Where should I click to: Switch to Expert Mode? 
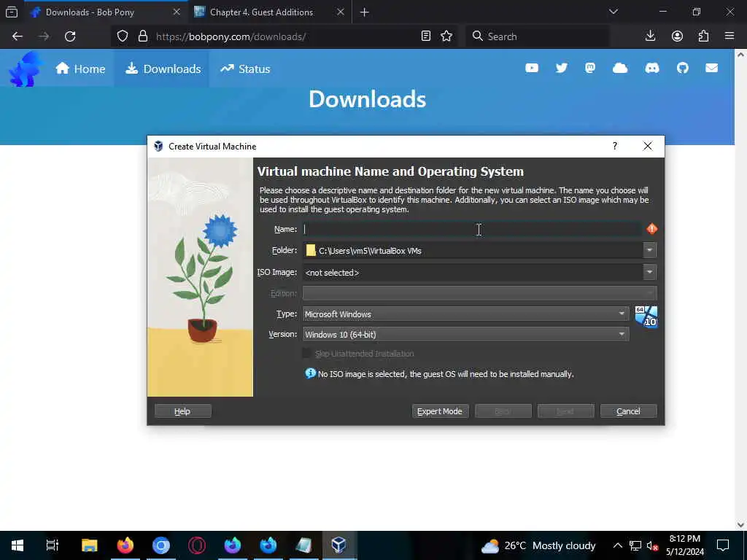tap(440, 411)
